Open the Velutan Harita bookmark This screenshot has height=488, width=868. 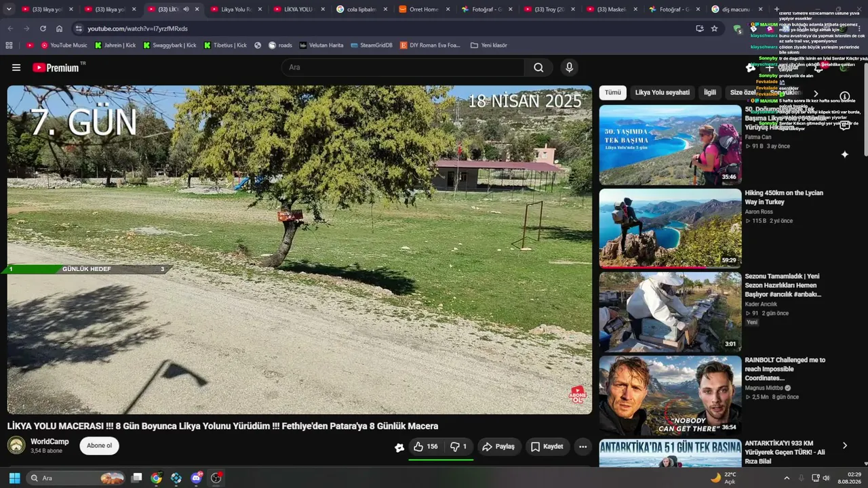click(321, 45)
